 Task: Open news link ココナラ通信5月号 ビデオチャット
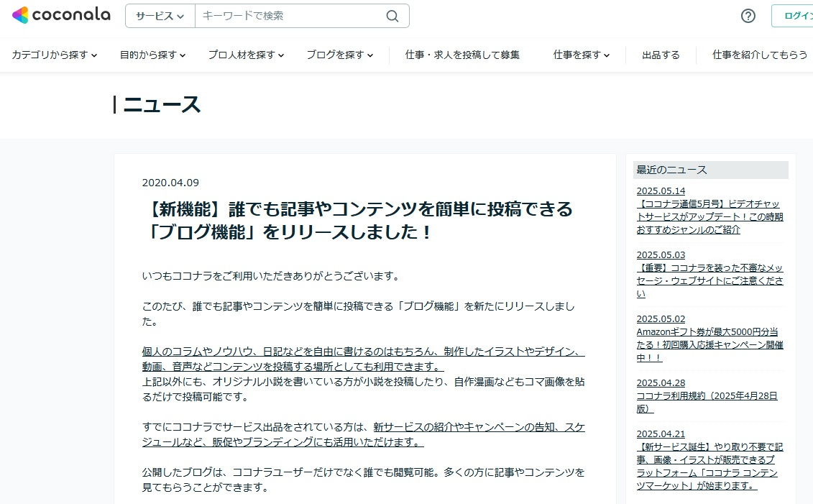coord(709,216)
